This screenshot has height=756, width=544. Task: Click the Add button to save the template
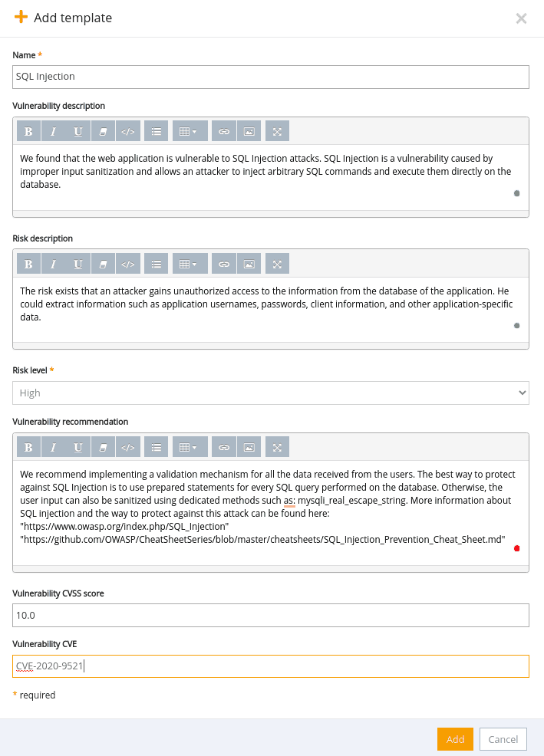[x=455, y=739]
